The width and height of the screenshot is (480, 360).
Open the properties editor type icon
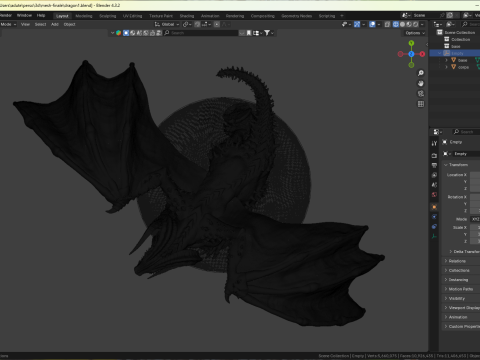pos(437,132)
